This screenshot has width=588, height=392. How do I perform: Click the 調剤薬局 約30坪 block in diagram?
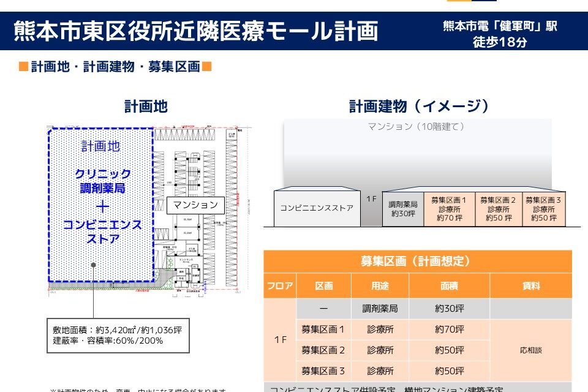(x=403, y=209)
